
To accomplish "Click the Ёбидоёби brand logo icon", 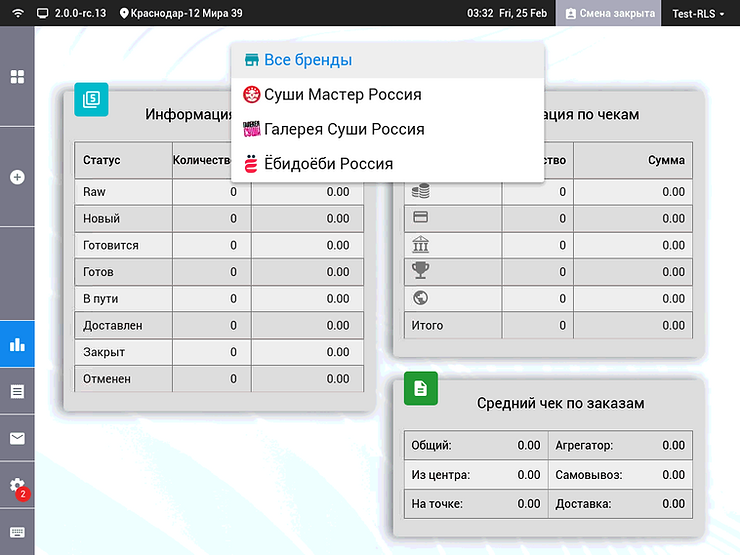I will tap(251, 164).
